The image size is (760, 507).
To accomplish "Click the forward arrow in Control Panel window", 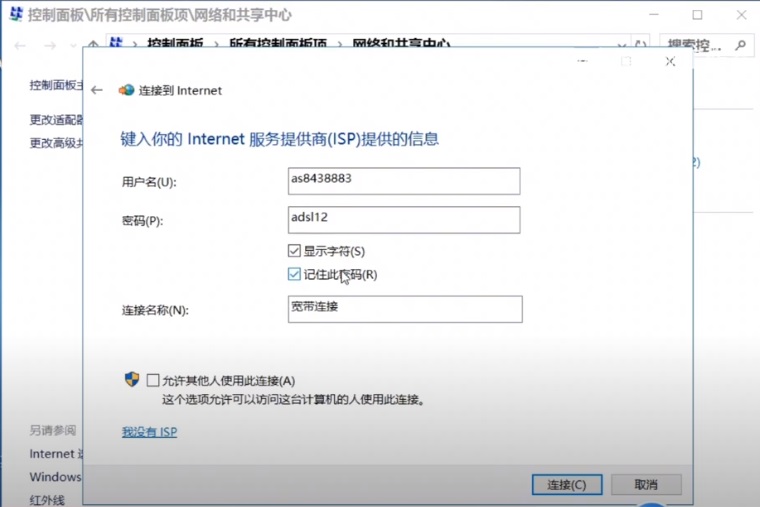I will pos(50,46).
